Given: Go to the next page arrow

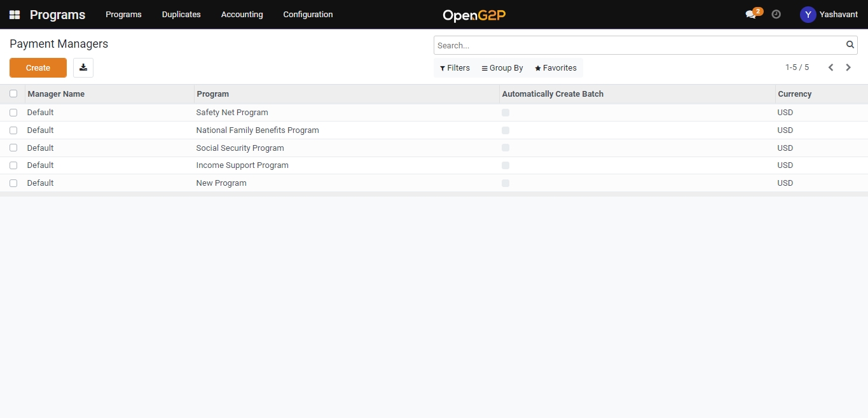Looking at the screenshot, I should click(x=848, y=67).
